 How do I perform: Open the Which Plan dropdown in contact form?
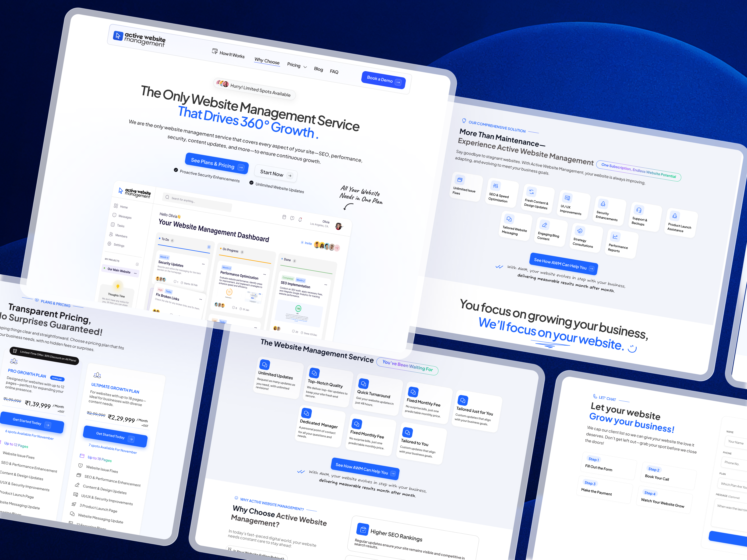tap(733, 486)
